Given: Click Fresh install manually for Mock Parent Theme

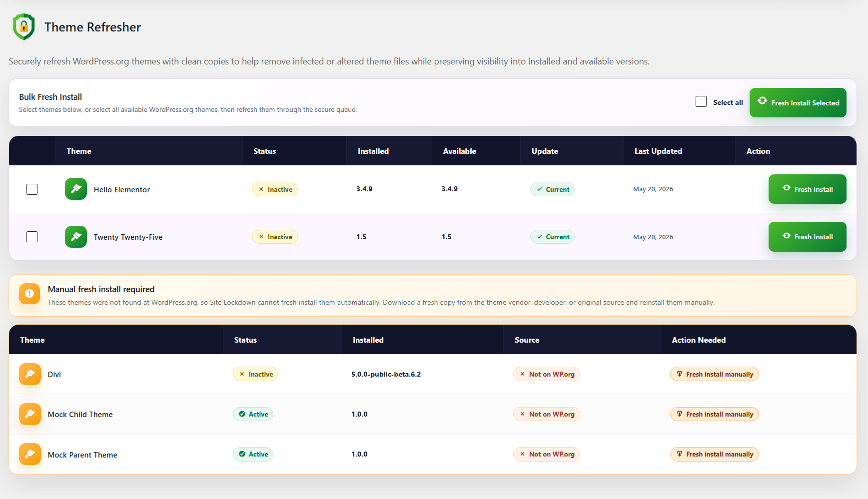Looking at the screenshot, I should point(715,454).
